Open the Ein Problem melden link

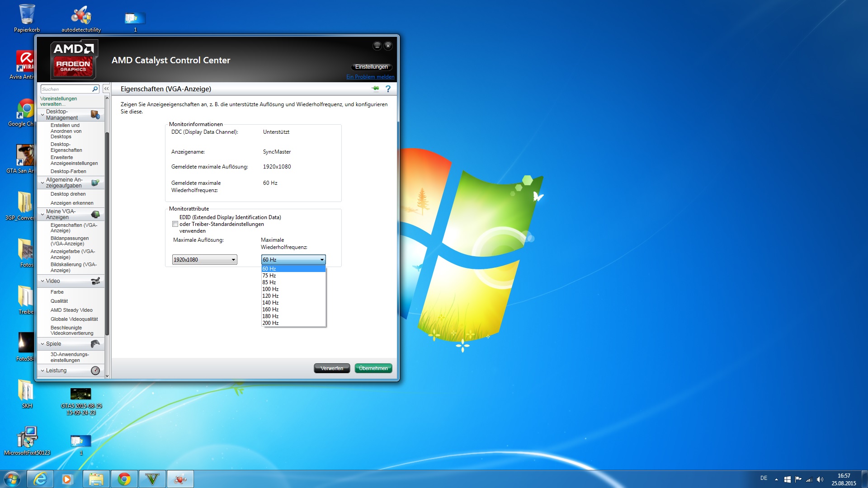pyautogui.click(x=370, y=77)
